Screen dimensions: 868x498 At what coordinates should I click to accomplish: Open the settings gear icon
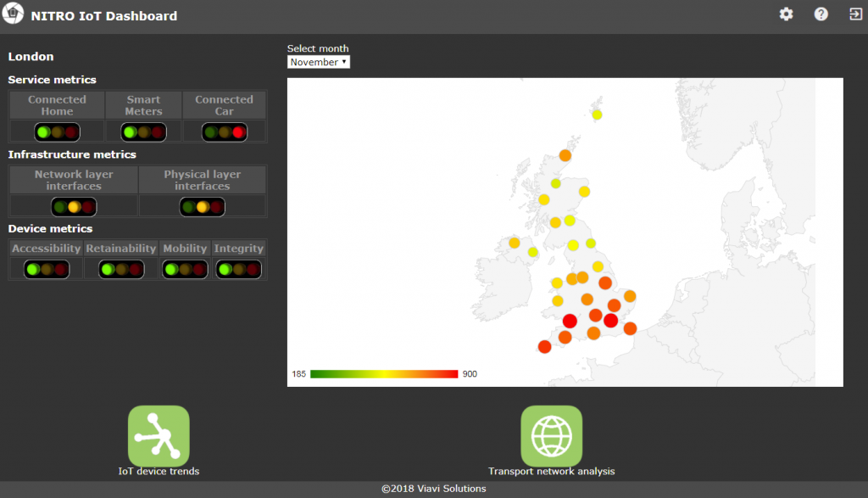click(x=786, y=14)
